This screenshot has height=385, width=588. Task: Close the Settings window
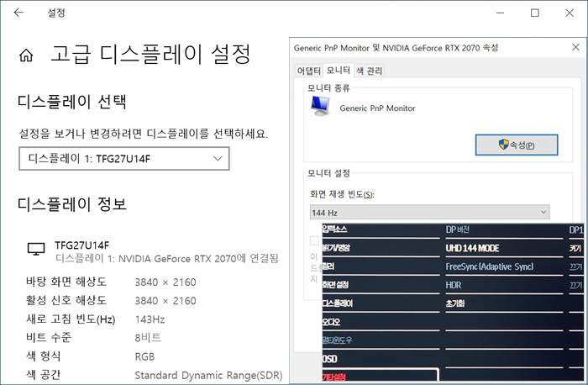(570, 13)
